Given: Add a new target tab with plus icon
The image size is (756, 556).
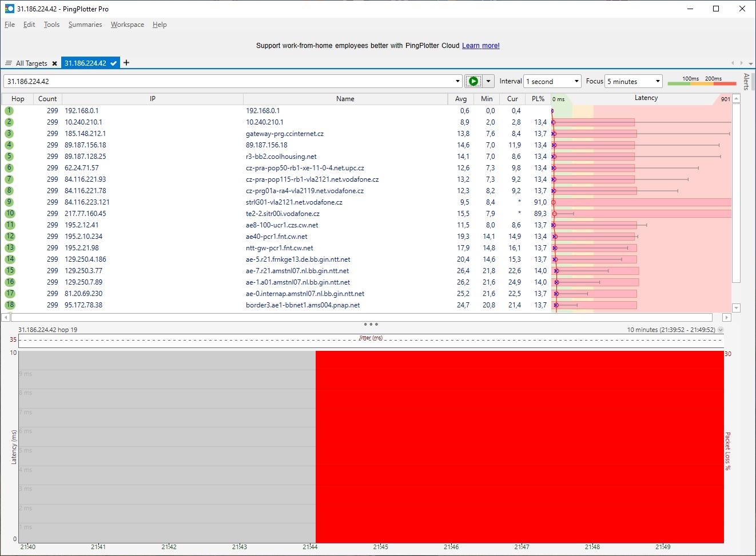Looking at the screenshot, I should (126, 63).
